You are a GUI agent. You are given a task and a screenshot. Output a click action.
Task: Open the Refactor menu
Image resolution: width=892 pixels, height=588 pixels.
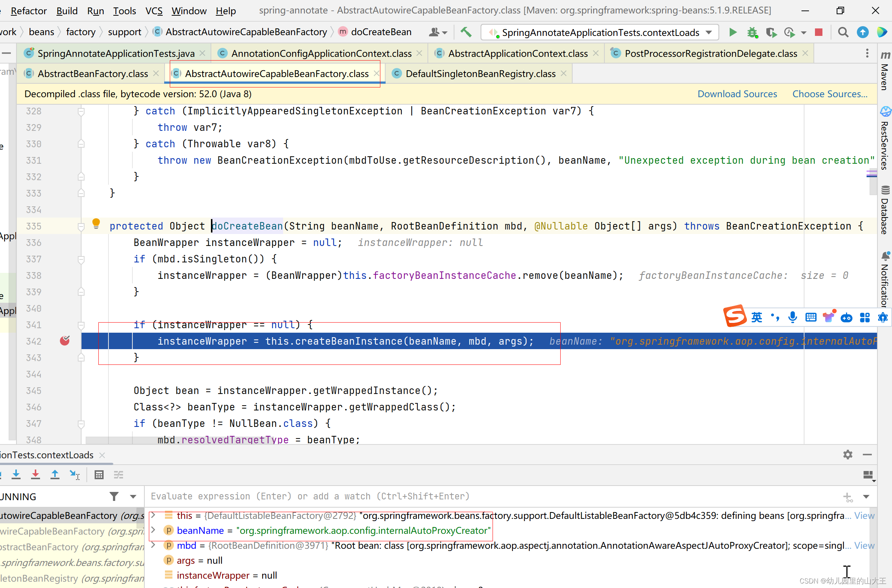(28, 11)
